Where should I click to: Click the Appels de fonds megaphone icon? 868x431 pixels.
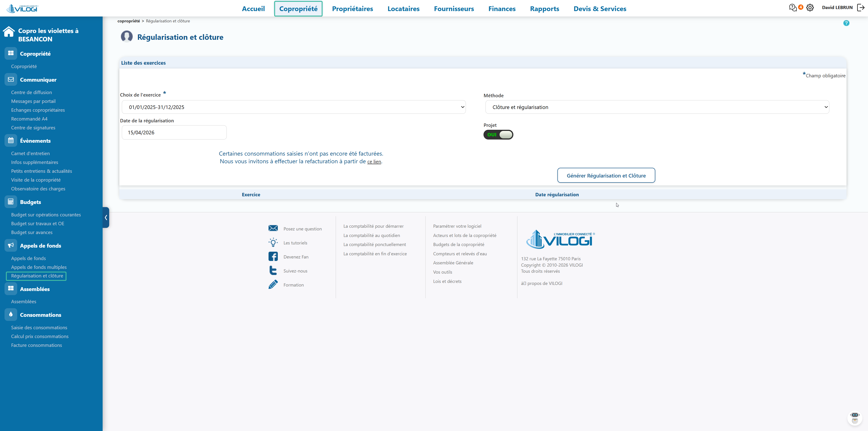11,245
